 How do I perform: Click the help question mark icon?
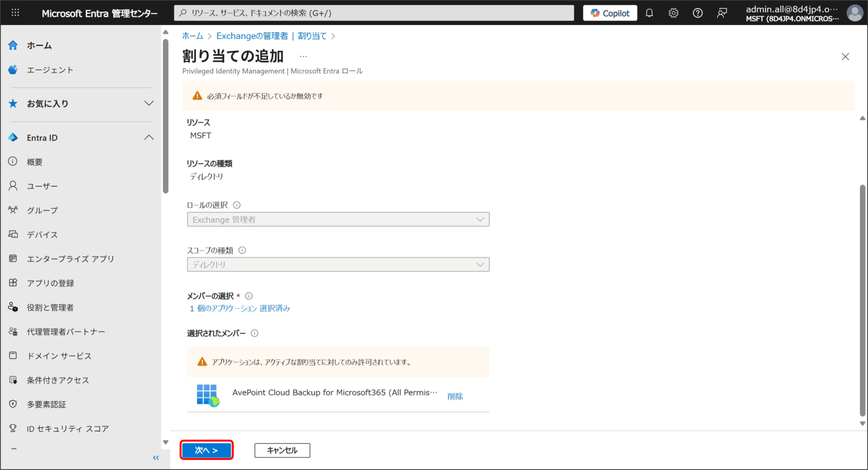click(697, 13)
